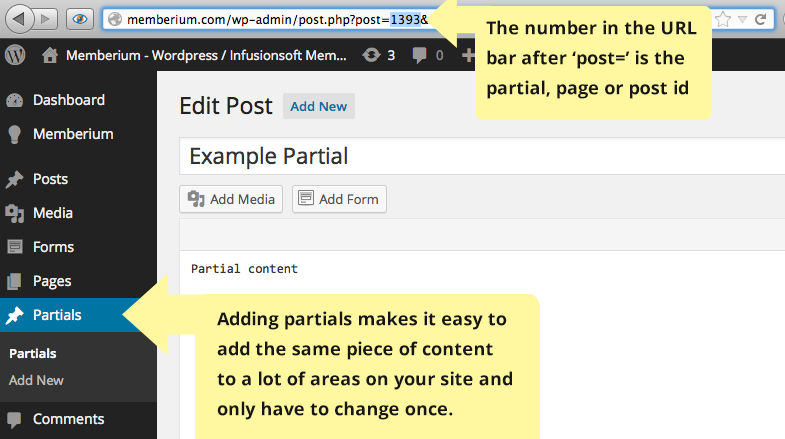The width and height of the screenshot is (785, 439).
Task: Click the memberium.com address bar URL
Action: click(x=277, y=20)
